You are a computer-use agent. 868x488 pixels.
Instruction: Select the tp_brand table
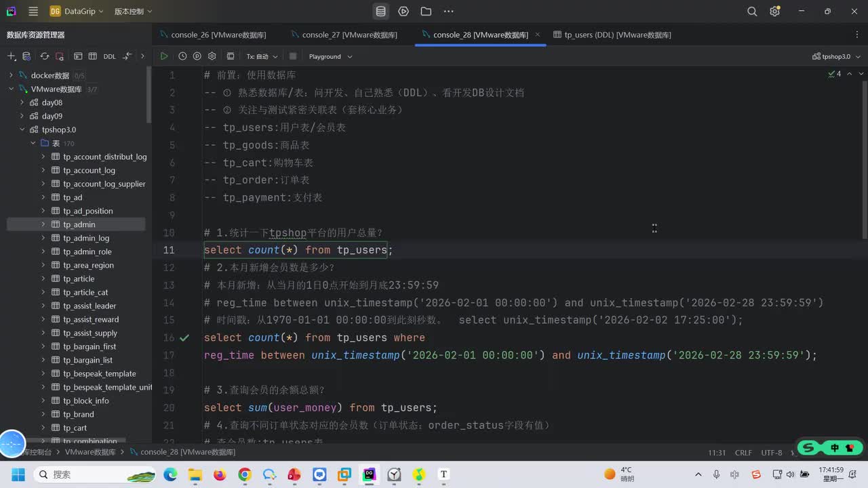pyautogui.click(x=79, y=414)
